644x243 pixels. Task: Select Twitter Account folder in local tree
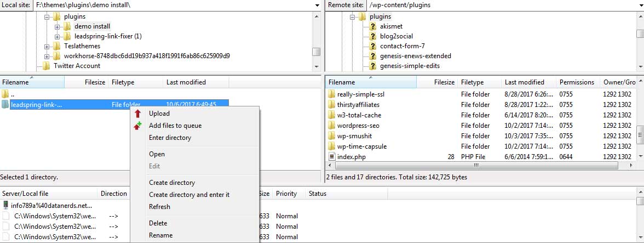point(77,66)
